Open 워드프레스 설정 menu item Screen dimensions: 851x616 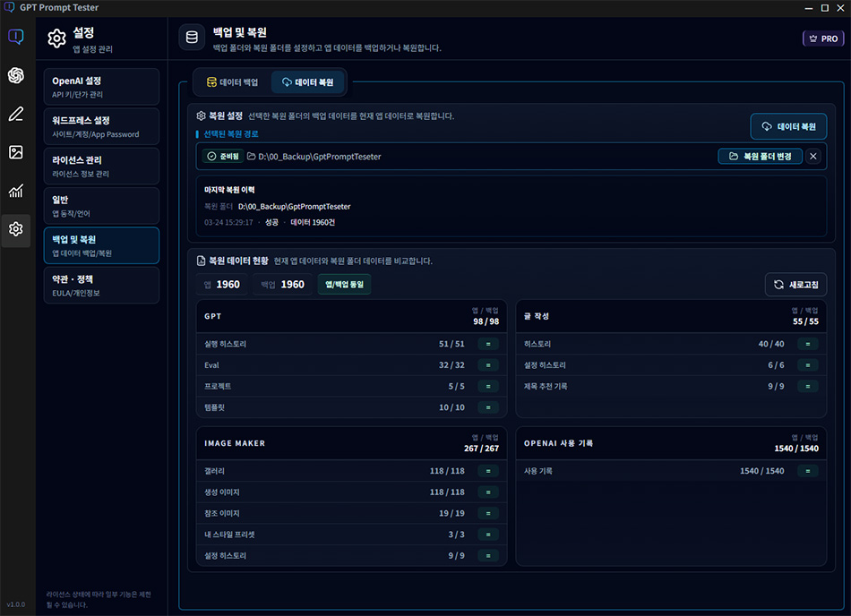(x=100, y=126)
